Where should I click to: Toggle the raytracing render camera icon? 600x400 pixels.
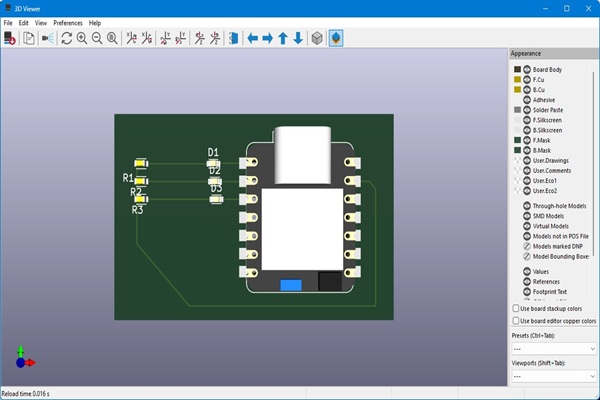click(48, 38)
